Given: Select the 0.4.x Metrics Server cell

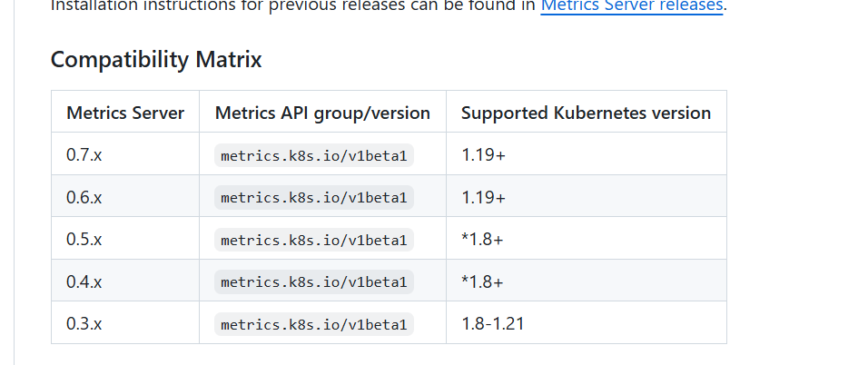Looking at the screenshot, I should [x=84, y=281].
